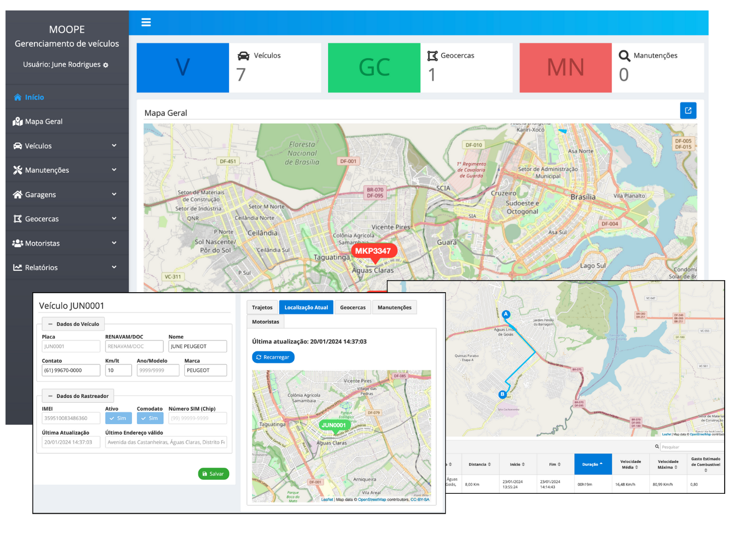The image size is (747, 560).
Task: Click the Ano/Modelo input field
Action: (x=158, y=370)
